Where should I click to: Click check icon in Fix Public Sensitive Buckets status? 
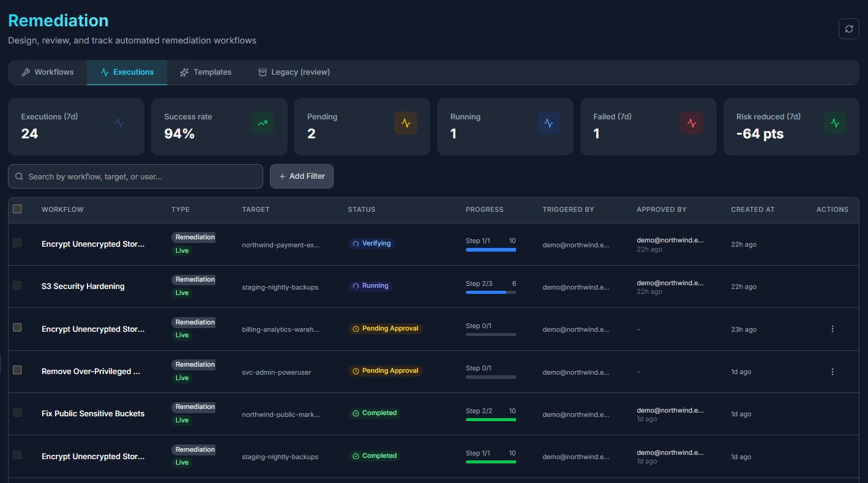(x=356, y=413)
